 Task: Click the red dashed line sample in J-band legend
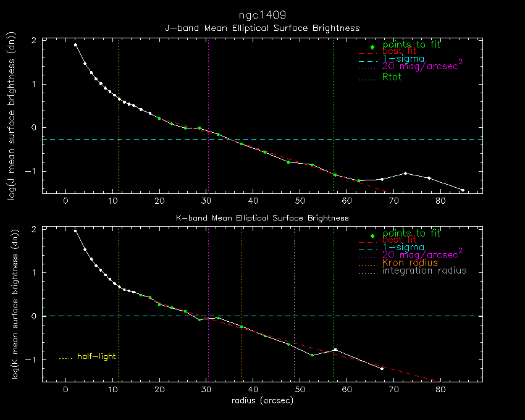(368, 54)
